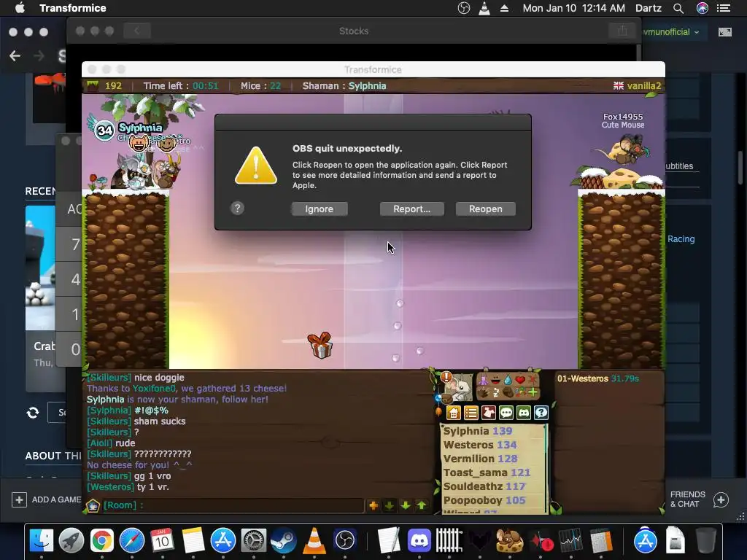This screenshot has width=747, height=560.
Task: Open Finder from the Dock
Action: click(42, 540)
